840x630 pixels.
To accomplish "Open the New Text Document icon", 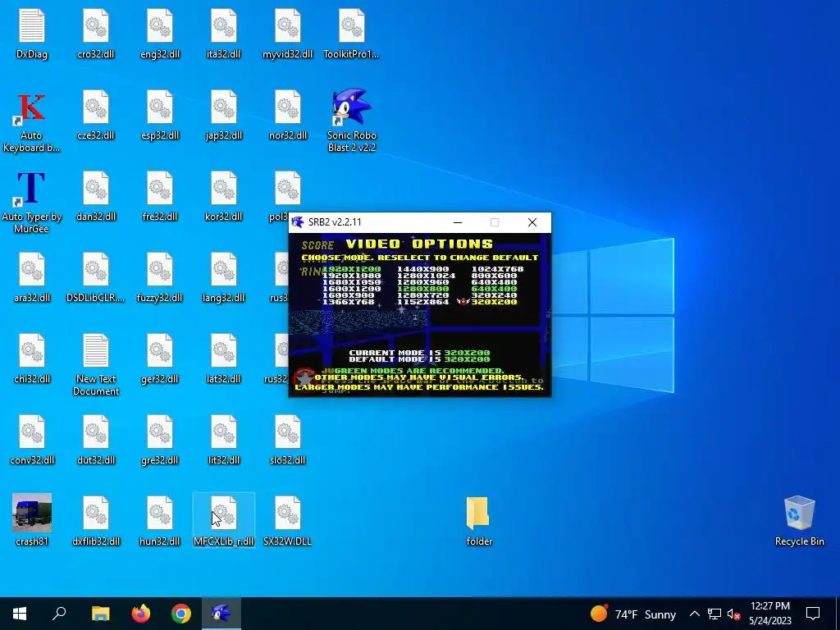I will (95, 351).
